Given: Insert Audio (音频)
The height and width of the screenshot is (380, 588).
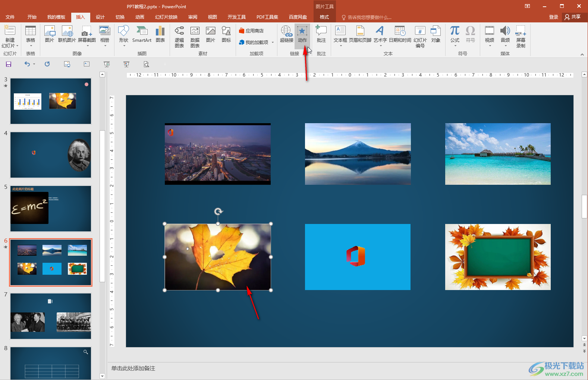Looking at the screenshot, I should (505, 36).
